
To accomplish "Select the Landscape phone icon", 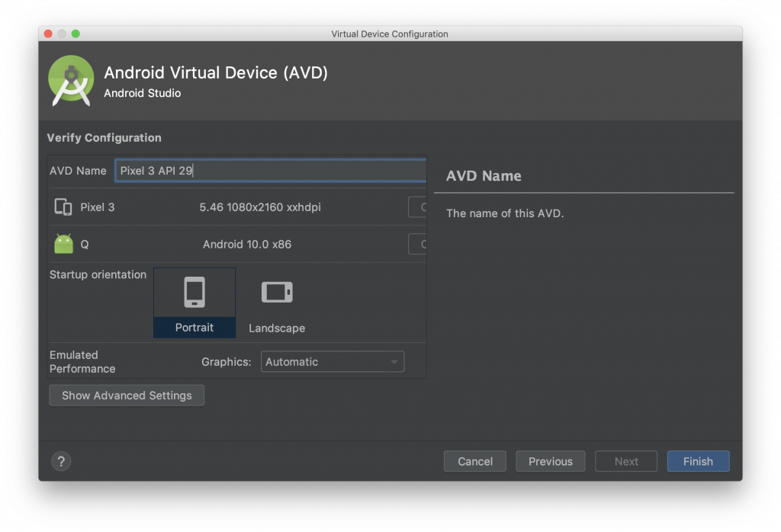I will pos(277,292).
